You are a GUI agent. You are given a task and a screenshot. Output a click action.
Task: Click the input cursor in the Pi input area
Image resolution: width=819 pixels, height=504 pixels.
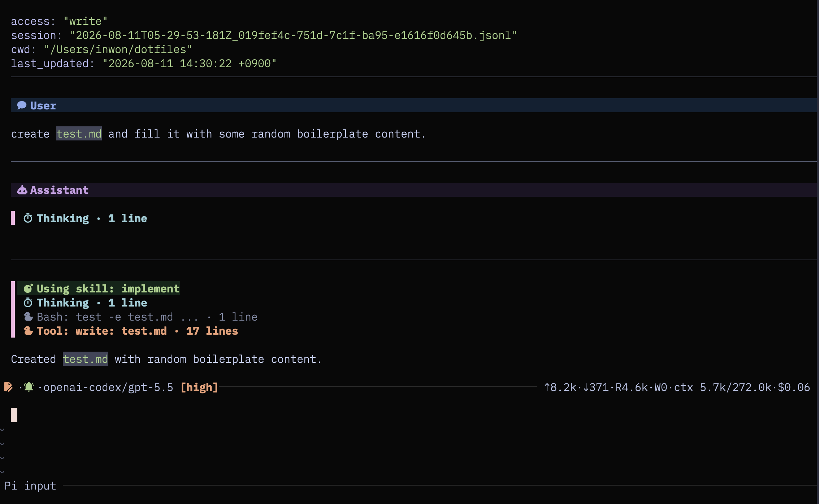point(14,415)
